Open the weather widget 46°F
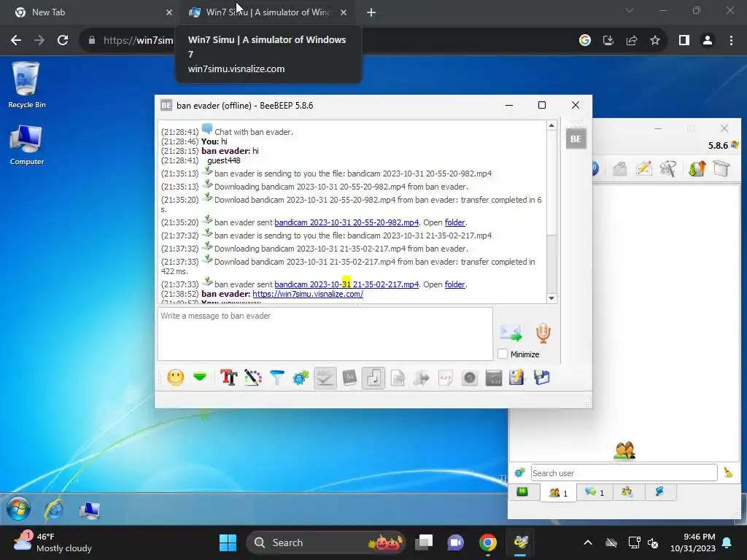This screenshot has height=560, width=747. tap(53, 542)
